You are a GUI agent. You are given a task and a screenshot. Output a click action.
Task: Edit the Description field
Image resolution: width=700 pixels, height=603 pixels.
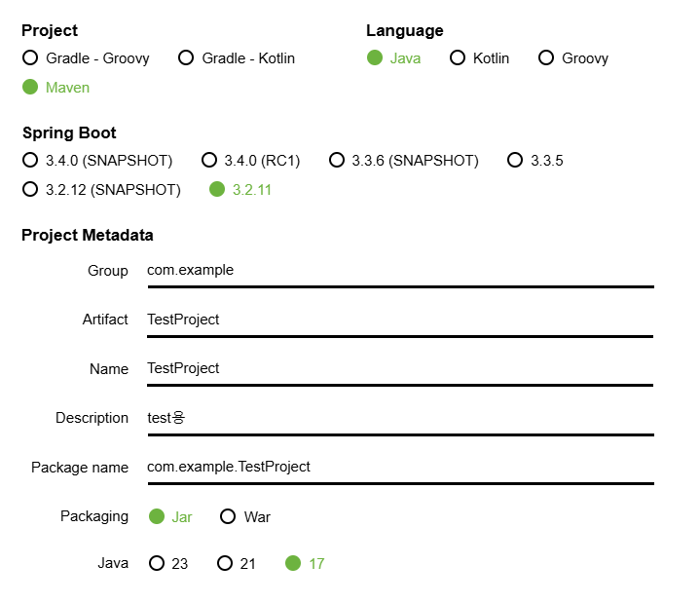tap(399, 418)
